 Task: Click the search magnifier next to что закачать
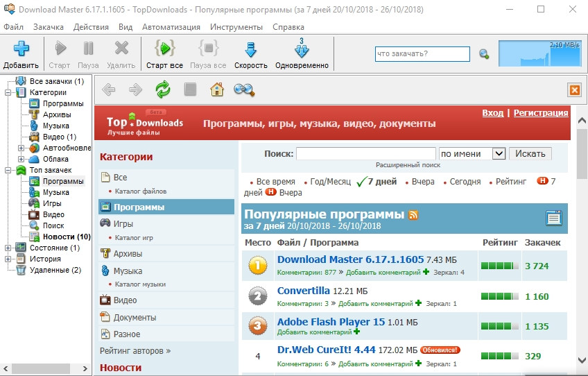[x=484, y=54]
